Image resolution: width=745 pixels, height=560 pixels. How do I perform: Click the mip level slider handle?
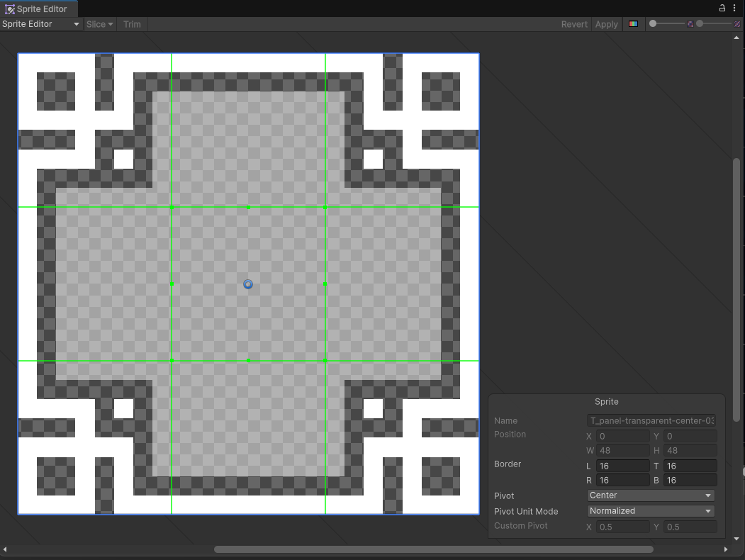coord(653,23)
